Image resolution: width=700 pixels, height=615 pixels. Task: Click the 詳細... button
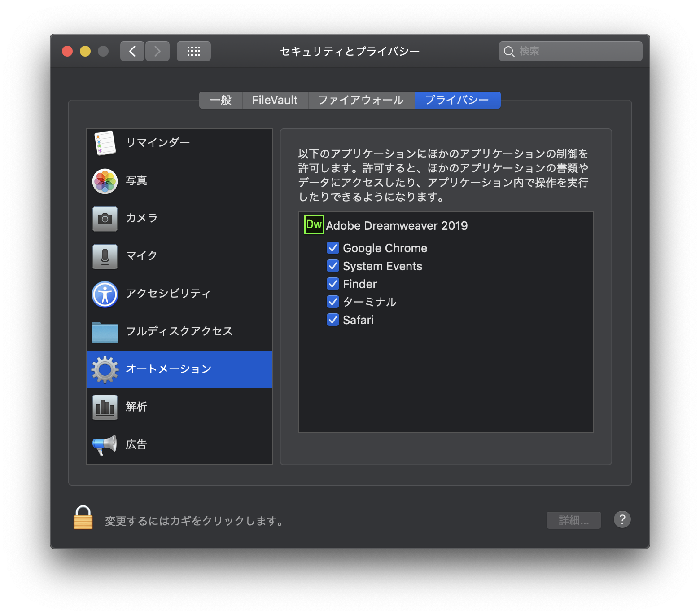574,520
